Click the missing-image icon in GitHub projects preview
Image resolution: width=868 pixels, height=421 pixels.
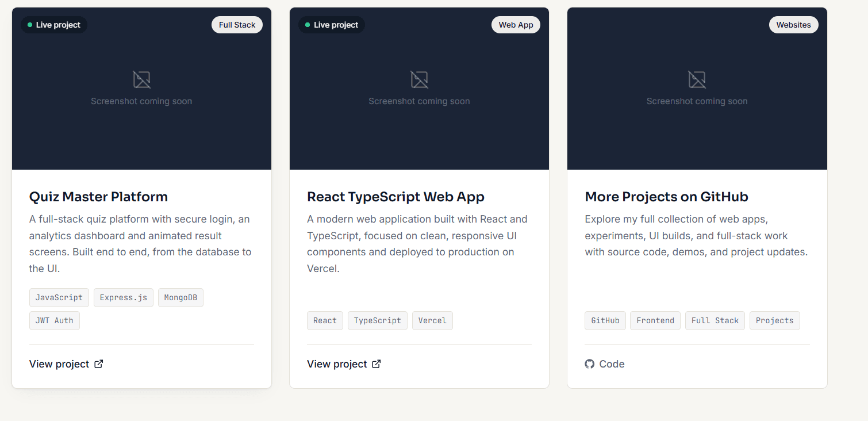click(697, 79)
